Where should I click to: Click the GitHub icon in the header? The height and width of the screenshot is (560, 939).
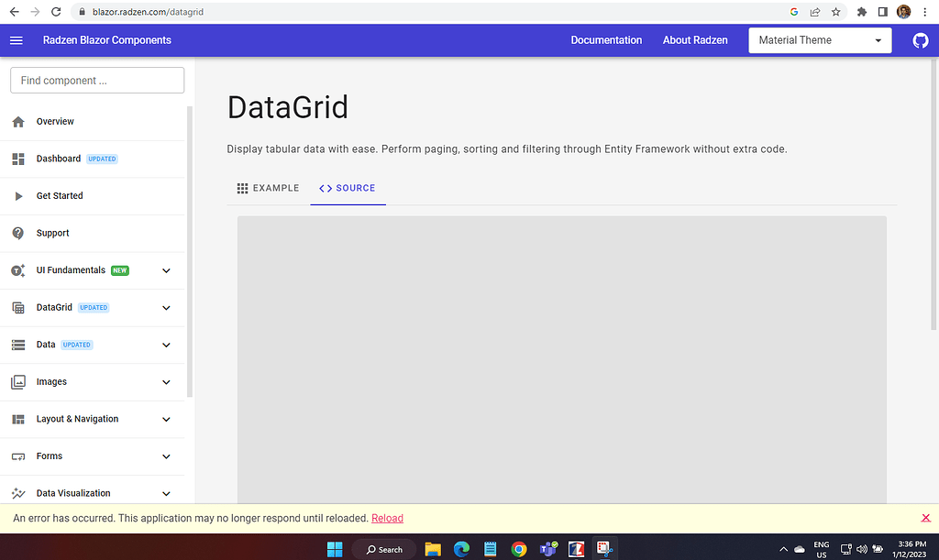coord(920,40)
